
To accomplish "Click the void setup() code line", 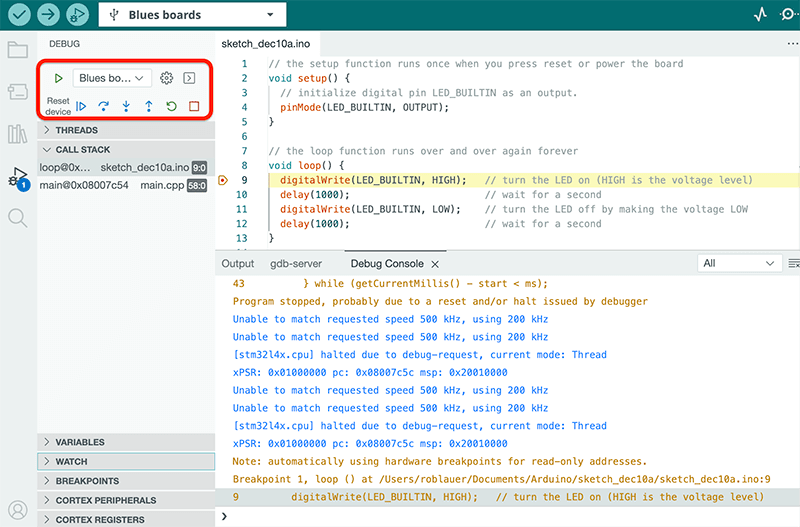I will click(309, 78).
